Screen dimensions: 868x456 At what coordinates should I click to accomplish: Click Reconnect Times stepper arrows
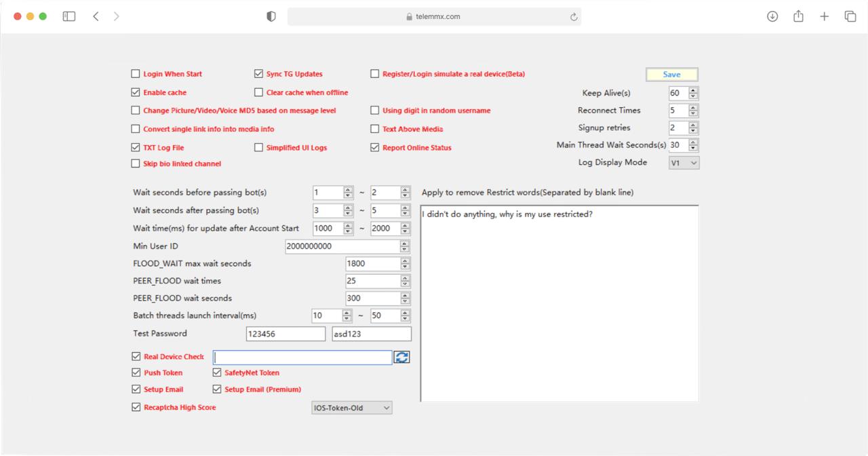pos(693,111)
